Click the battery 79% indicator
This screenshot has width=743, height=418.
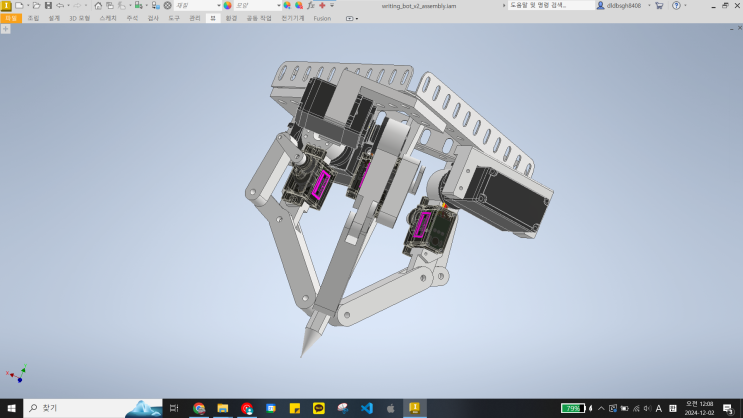click(x=573, y=408)
